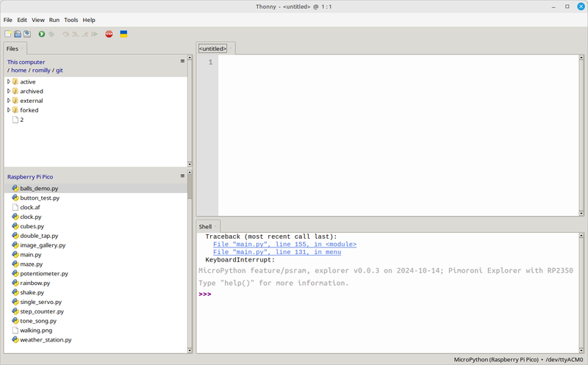The height and width of the screenshot is (365, 588).
Task: Click into the untitled editor text area
Action: (x=397, y=132)
